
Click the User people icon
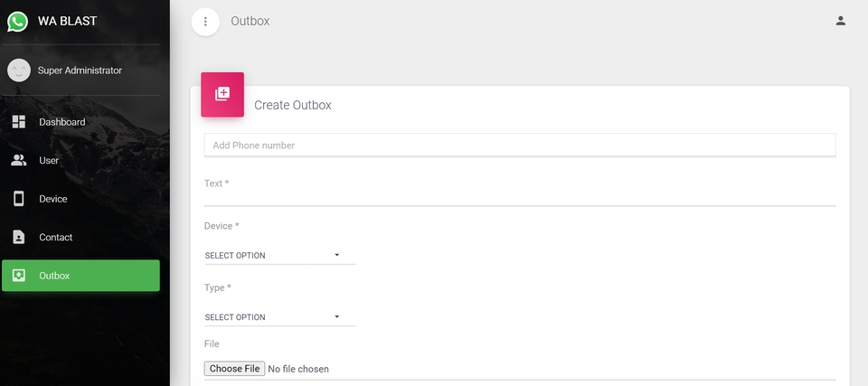19,161
